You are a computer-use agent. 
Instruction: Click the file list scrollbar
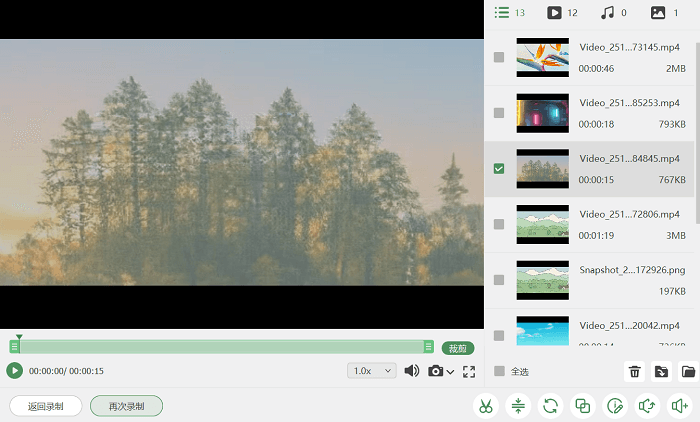tap(697, 133)
